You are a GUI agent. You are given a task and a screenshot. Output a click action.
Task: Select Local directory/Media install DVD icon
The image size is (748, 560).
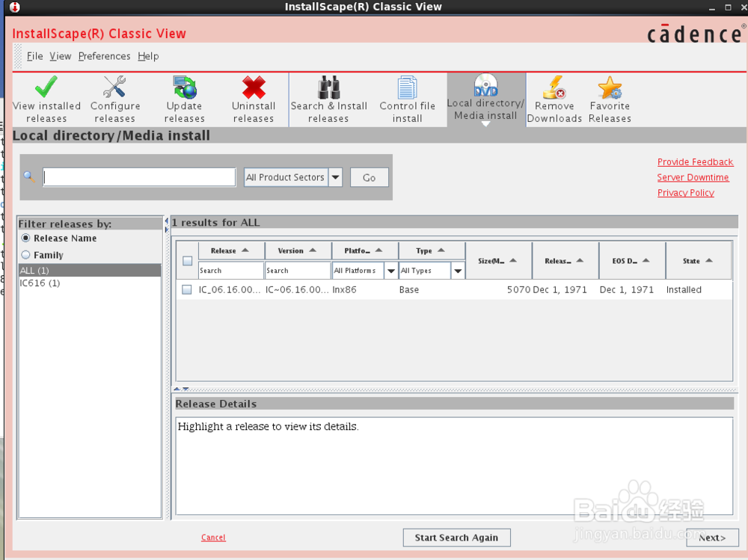(485, 85)
